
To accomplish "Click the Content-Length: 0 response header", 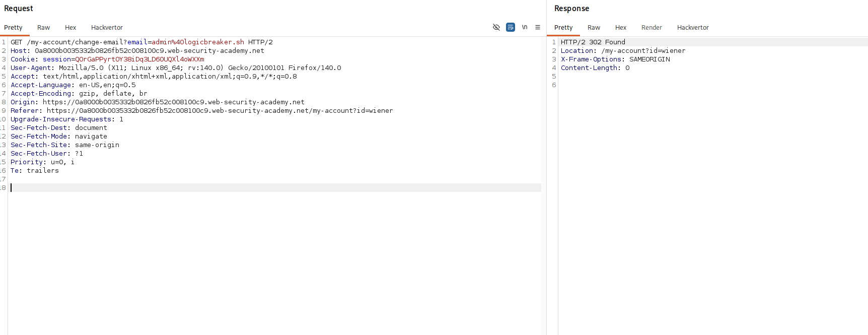I will tap(595, 68).
